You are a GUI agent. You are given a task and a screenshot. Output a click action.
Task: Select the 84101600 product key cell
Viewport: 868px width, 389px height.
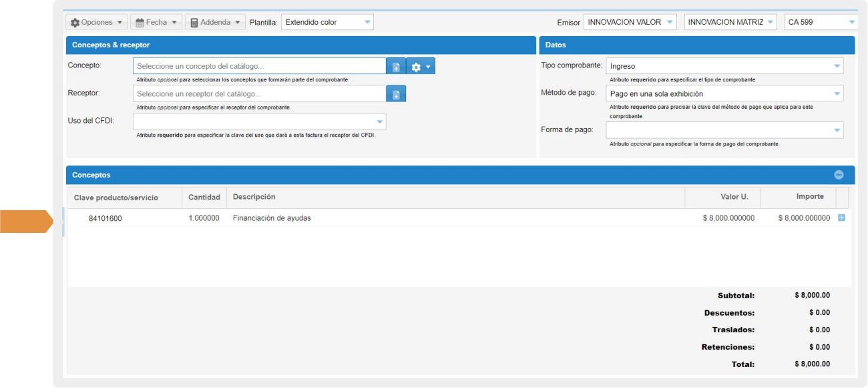(105, 218)
